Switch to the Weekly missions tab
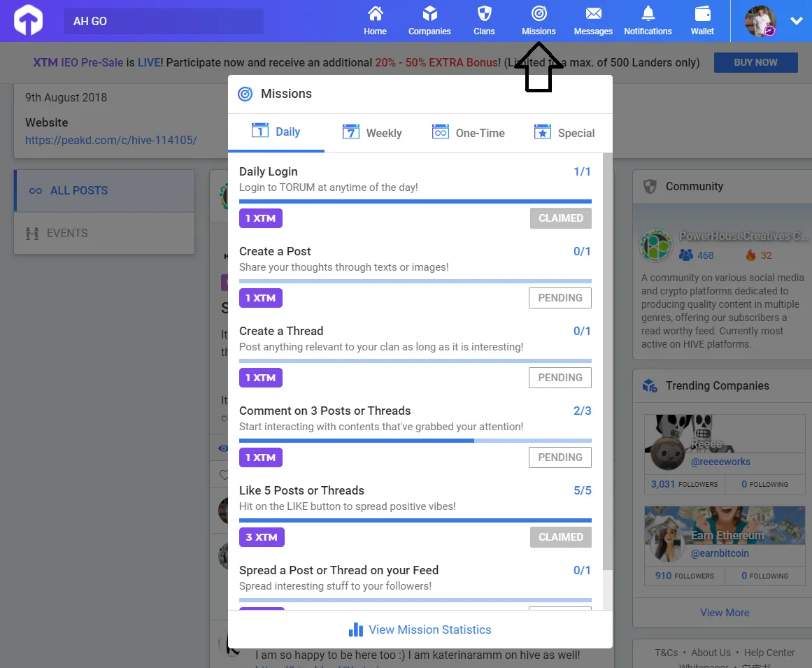This screenshot has width=812, height=668. point(372,133)
